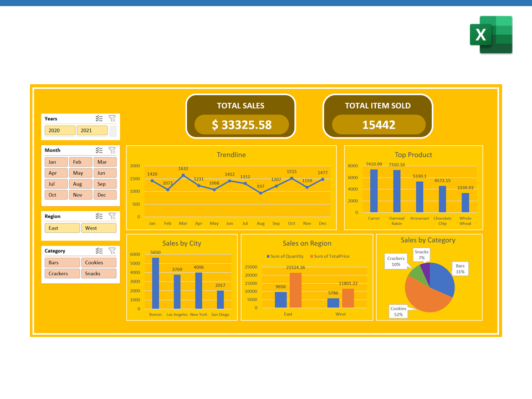Viewport: 532px width, 399px height.
Task: Toggle multi-select on the Month slicer
Action: [x=99, y=150]
